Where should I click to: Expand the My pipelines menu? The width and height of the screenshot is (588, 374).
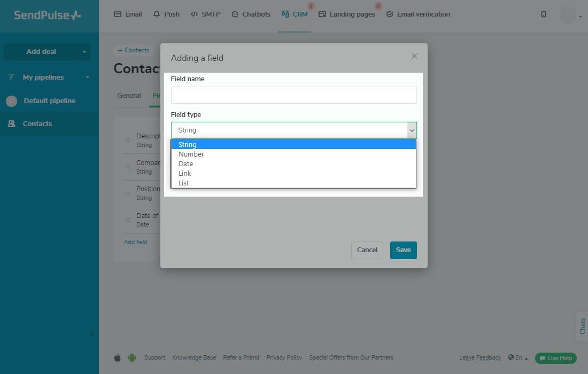tap(88, 77)
